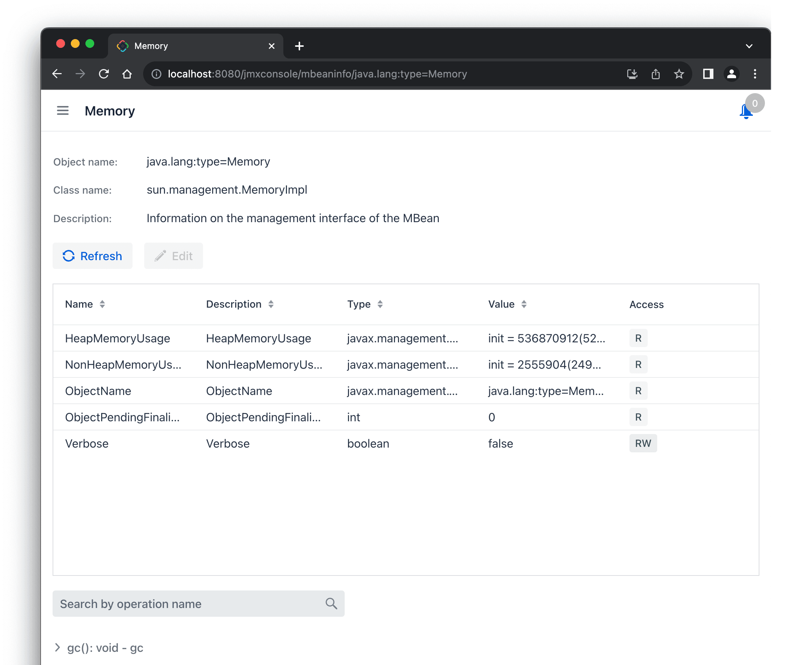Open tab search dropdown chevron

click(x=749, y=46)
